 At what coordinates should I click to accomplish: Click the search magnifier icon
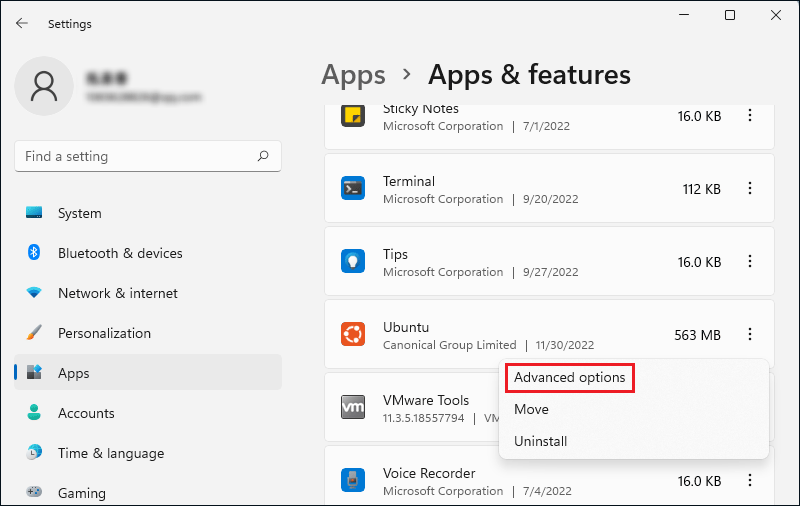coord(263,156)
